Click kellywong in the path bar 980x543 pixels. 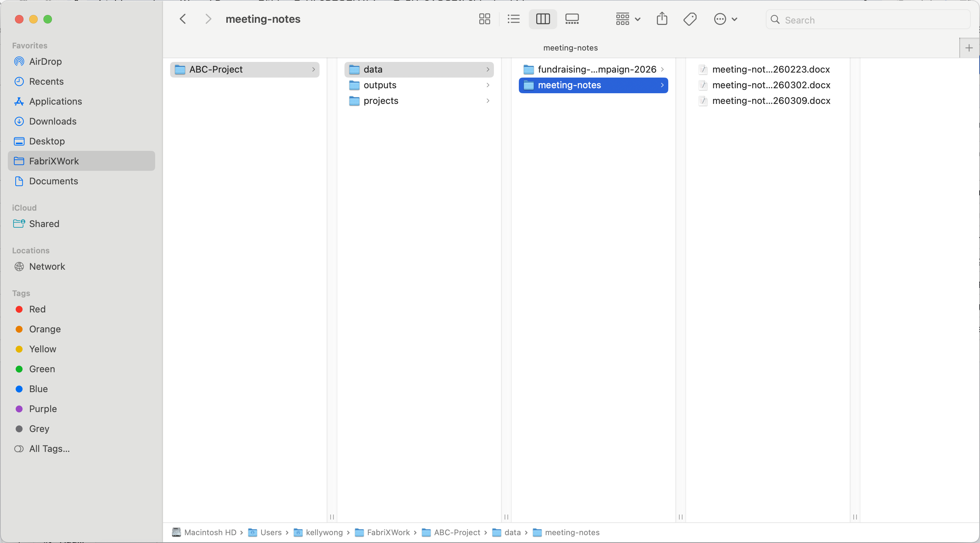coord(324,532)
